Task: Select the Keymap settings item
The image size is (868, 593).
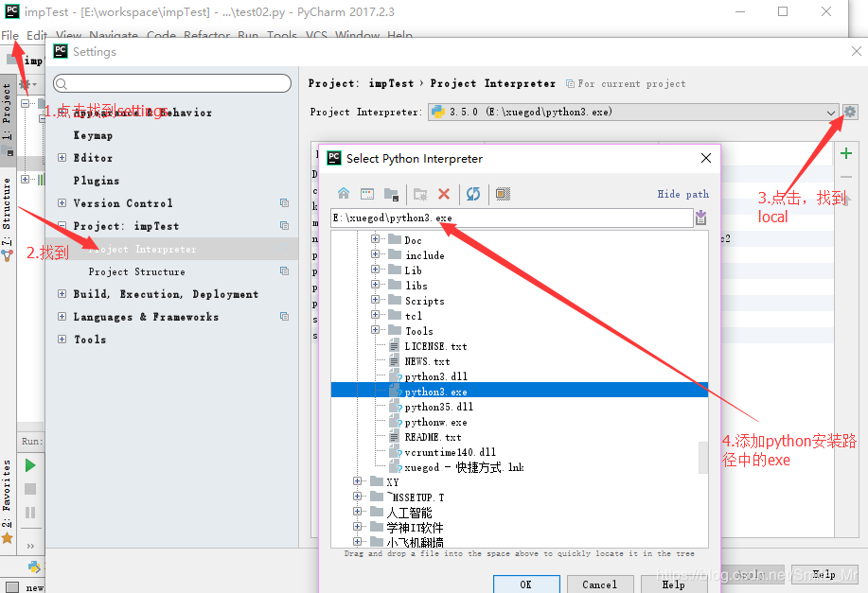Action: click(93, 135)
